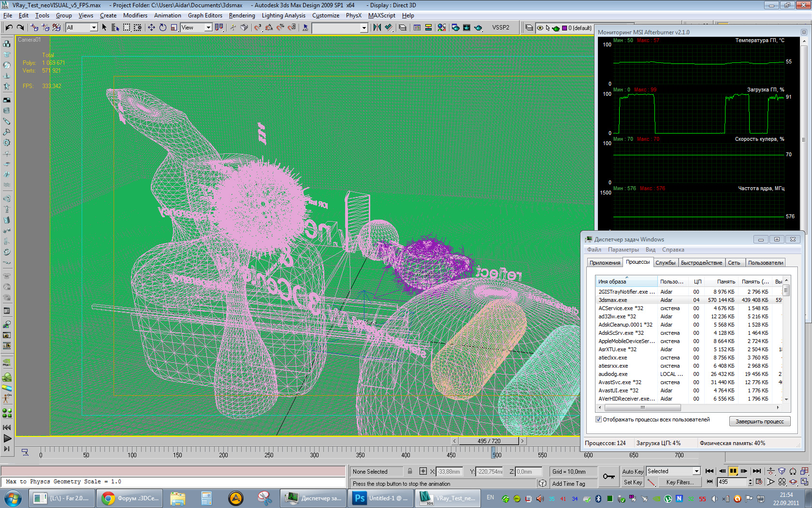The image size is (812, 508).
Task: Open the MAXScript menu
Action: [382, 15]
